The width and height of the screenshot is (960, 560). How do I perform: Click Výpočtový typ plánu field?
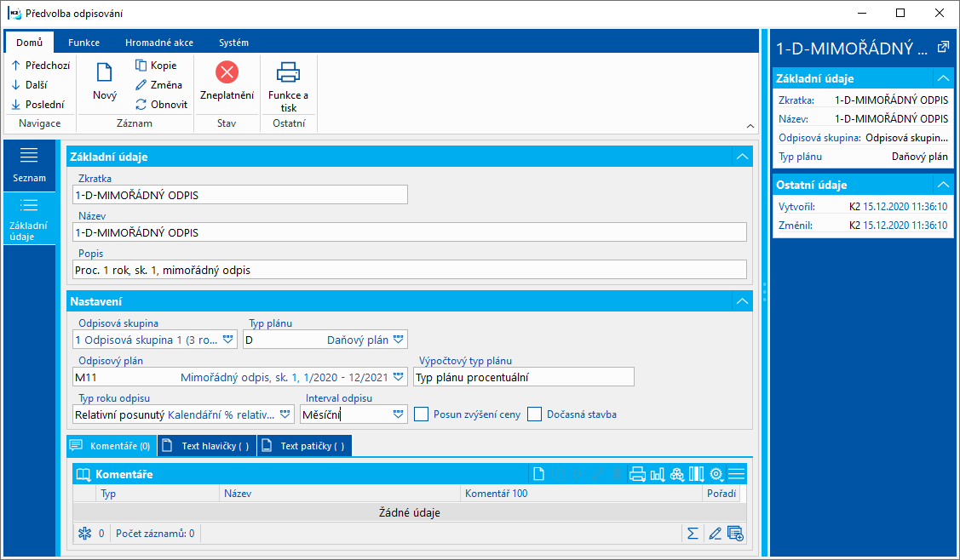click(524, 377)
